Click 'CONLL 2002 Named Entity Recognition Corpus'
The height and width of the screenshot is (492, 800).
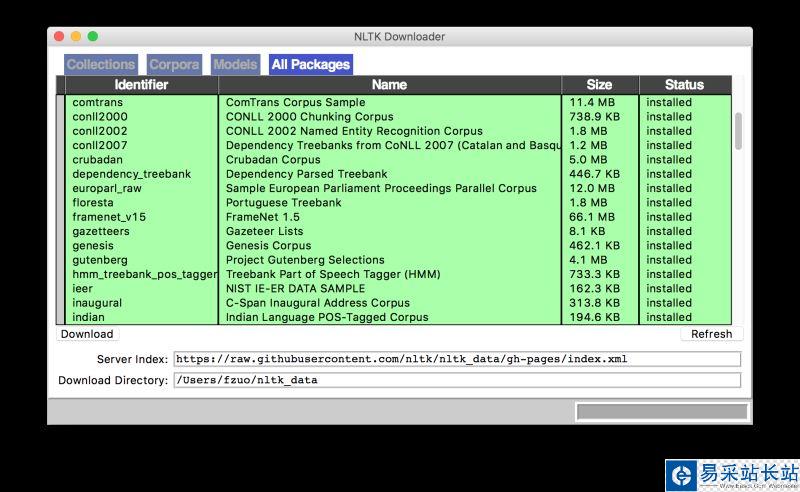coord(354,131)
